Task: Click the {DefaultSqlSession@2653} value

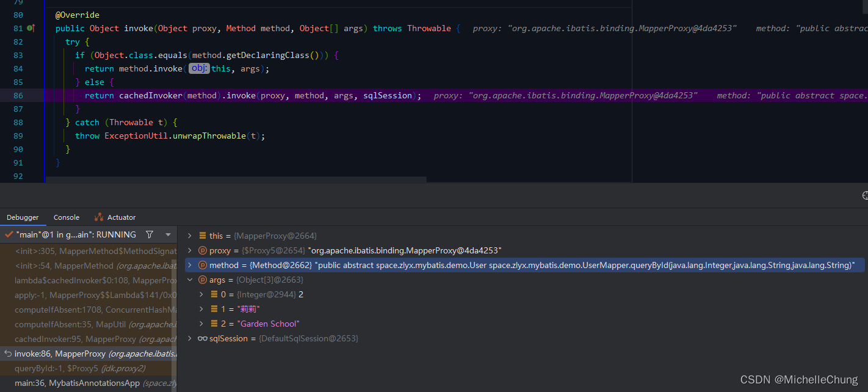Action: coord(308,338)
